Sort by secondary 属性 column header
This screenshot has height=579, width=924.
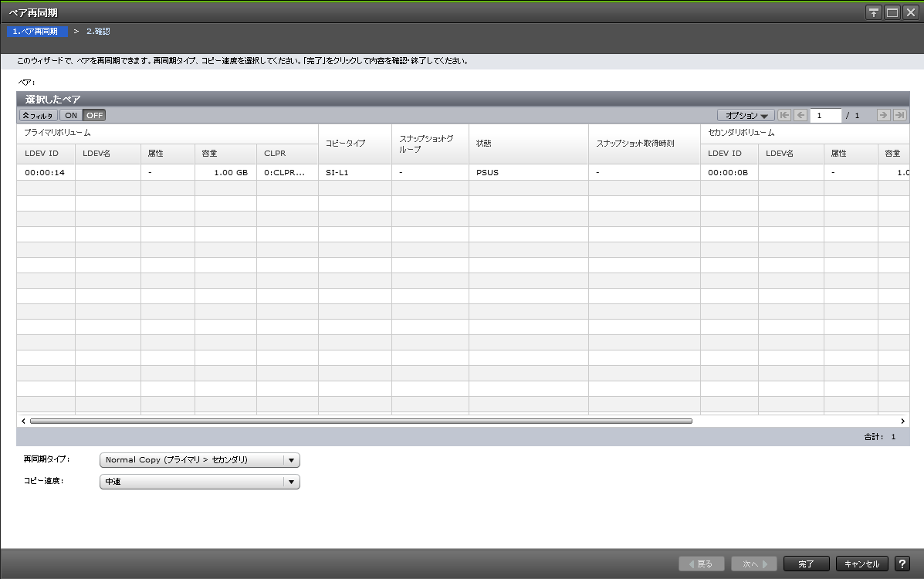pos(851,154)
